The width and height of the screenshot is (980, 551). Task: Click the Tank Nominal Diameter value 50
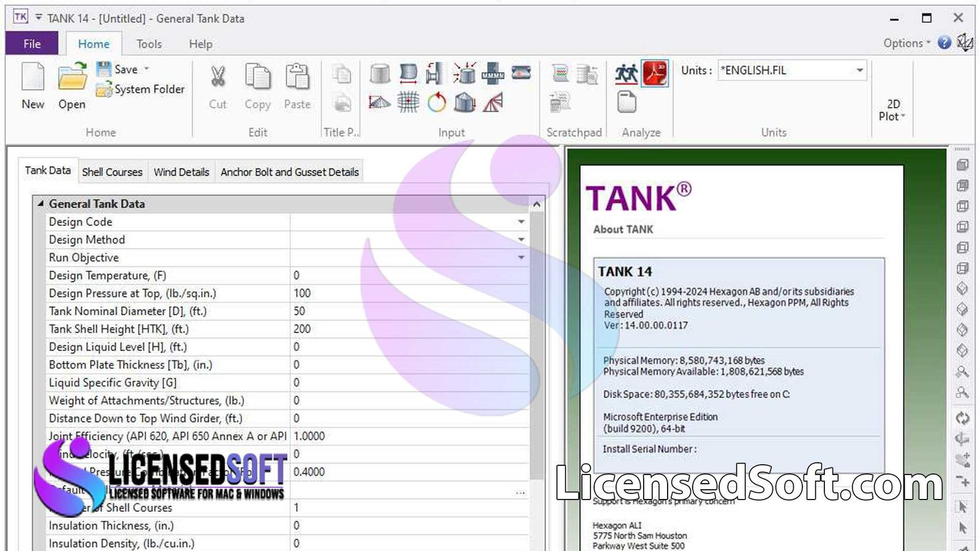point(409,310)
